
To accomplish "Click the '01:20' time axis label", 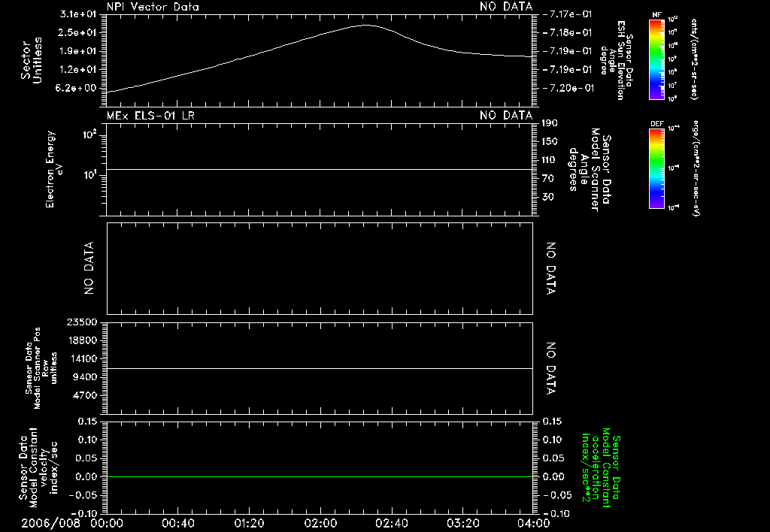I will click(x=250, y=523).
